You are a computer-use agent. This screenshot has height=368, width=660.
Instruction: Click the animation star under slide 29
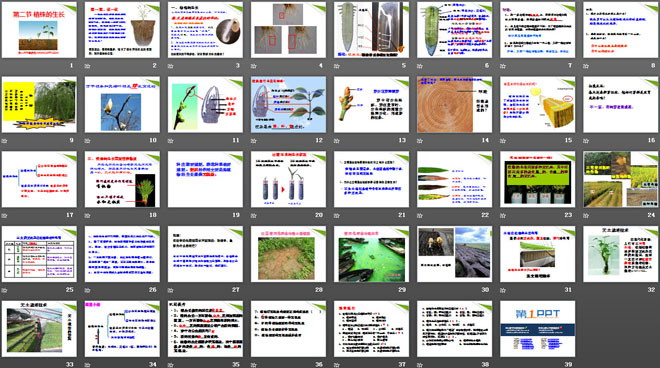coord(337,290)
